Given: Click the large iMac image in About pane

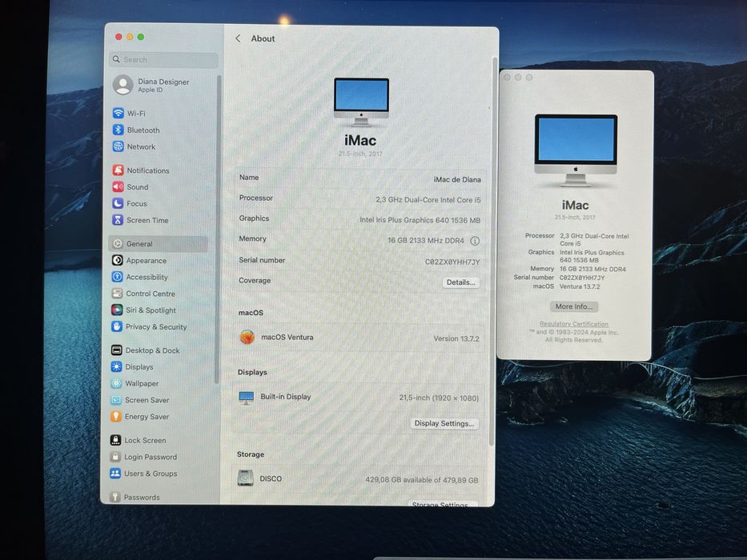Looking at the screenshot, I should coord(361,102).
